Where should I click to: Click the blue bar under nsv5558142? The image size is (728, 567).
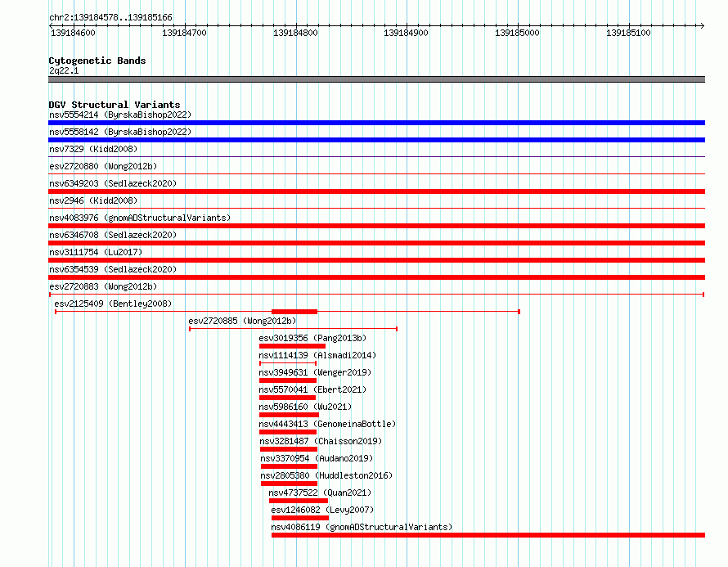(x=376, y=140)
